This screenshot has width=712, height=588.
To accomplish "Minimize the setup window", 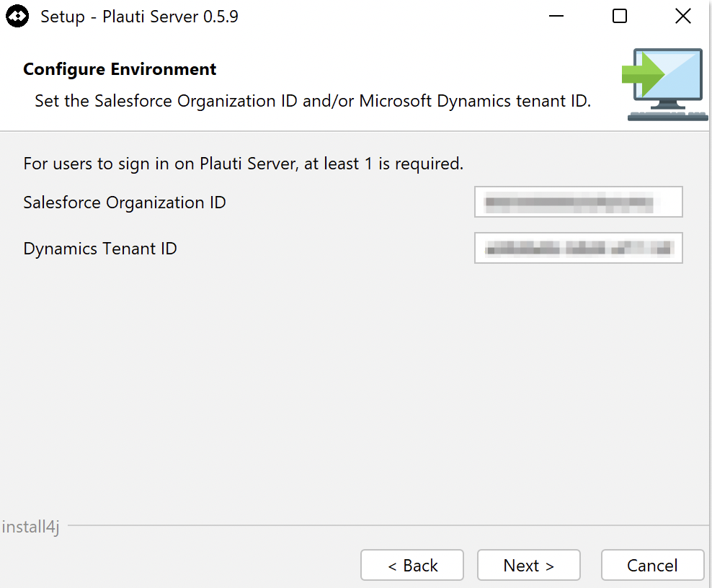I will point(556,17).
